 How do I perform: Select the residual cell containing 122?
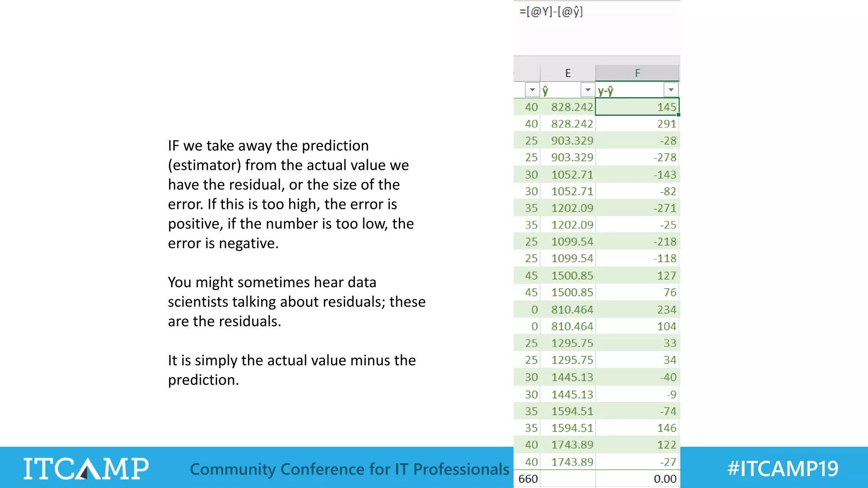637,445
